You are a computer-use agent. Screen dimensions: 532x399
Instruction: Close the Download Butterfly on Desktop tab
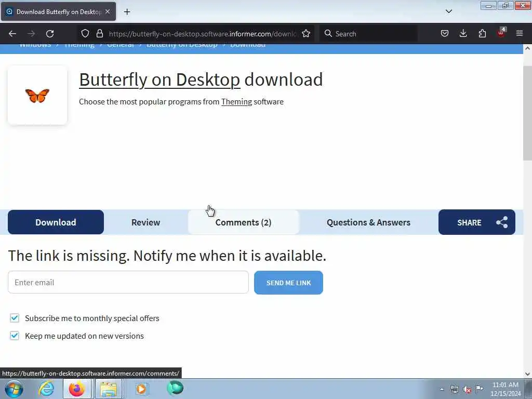click(x=108, y=11)
